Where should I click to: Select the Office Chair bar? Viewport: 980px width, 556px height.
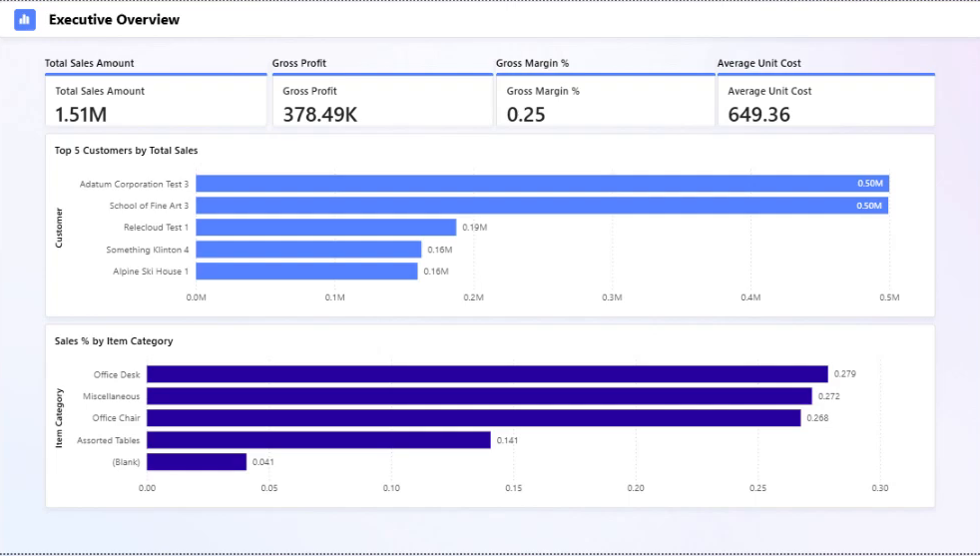[474, 418]
